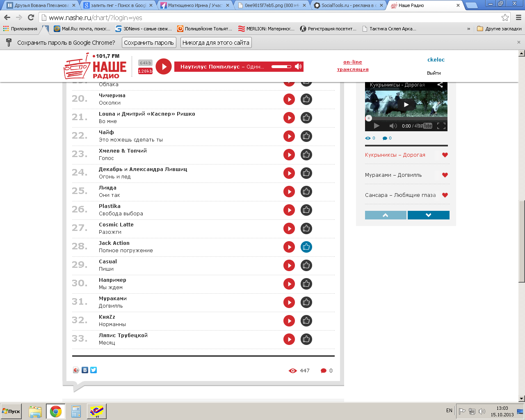
Task: Unfavorite Кукрыниксы – Дорогая heart
Action: [x=445, y=155]
